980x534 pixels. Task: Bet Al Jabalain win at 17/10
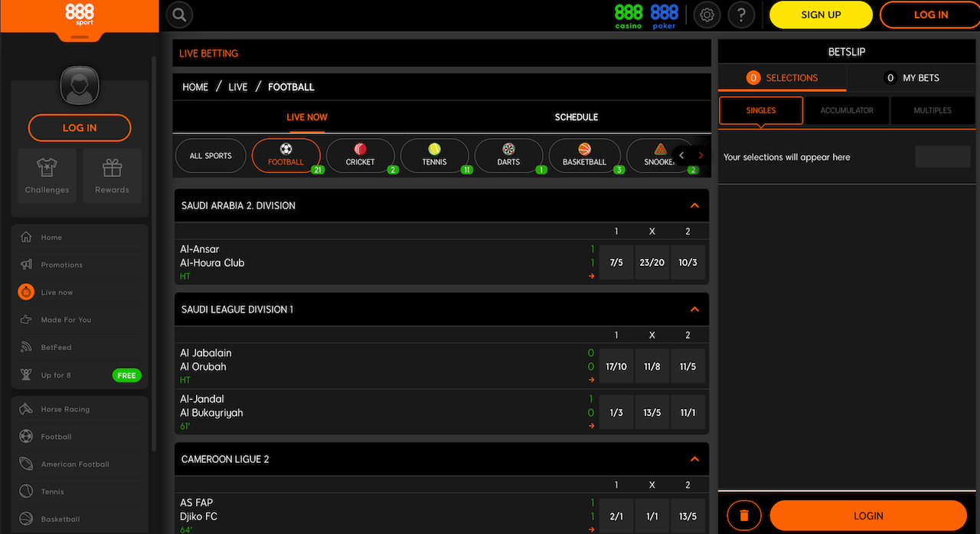coord(616,366)
